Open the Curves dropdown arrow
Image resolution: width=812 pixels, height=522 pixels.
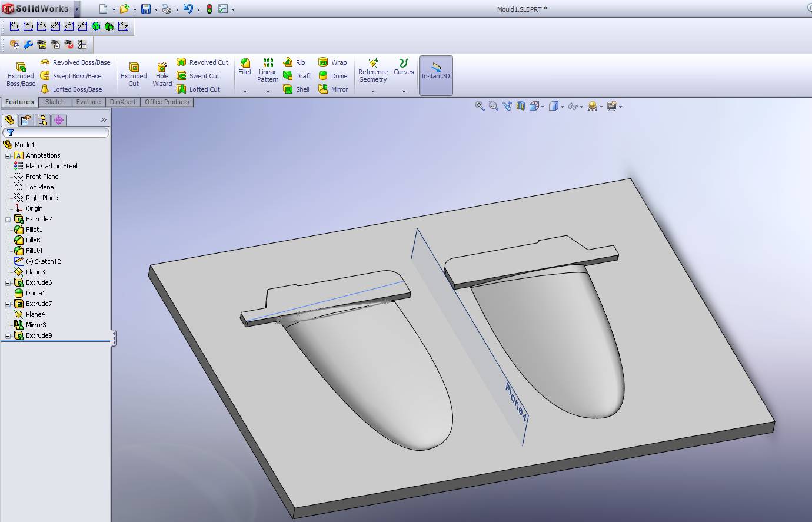(404, 91)
